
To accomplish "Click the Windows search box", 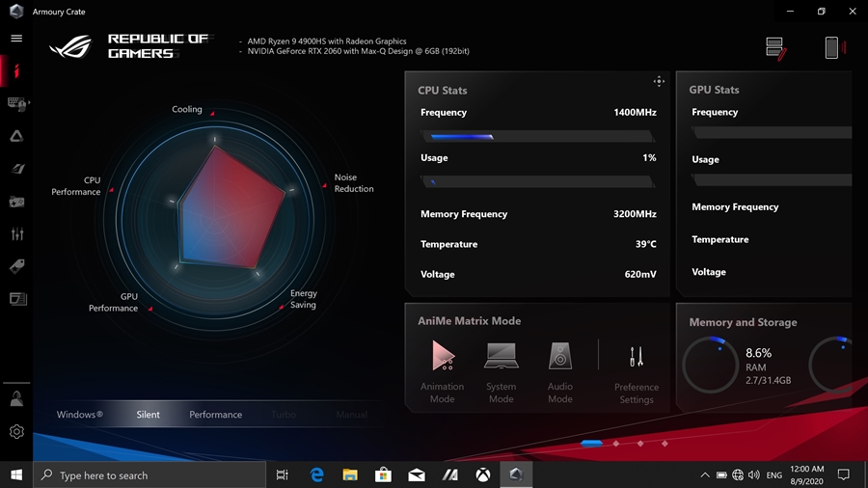I will tap(149, 474).
